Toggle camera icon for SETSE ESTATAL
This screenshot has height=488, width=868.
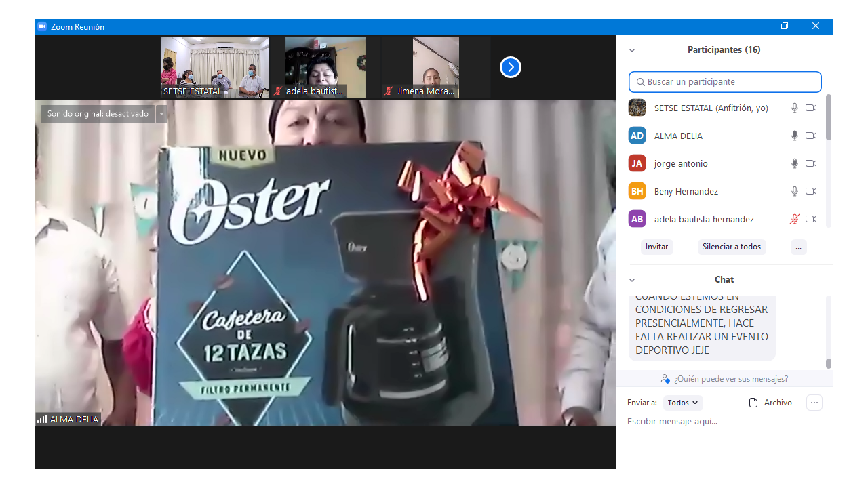coord(811,108)
